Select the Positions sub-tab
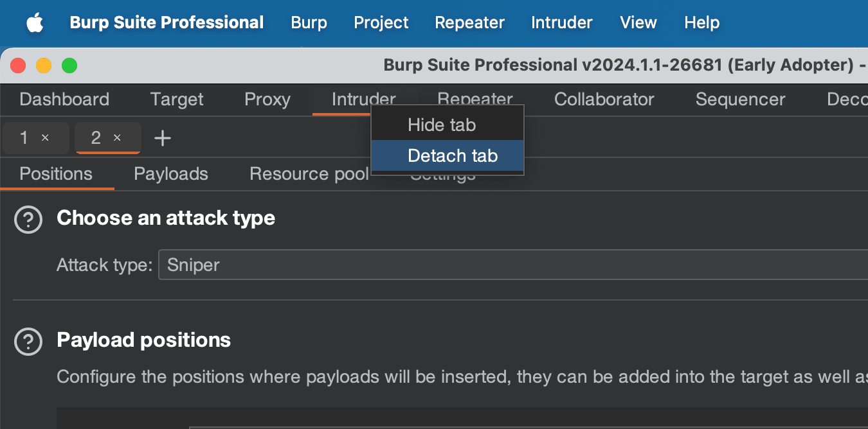Image resolution: width=868 pixels, height=429 pixels. 56,174
